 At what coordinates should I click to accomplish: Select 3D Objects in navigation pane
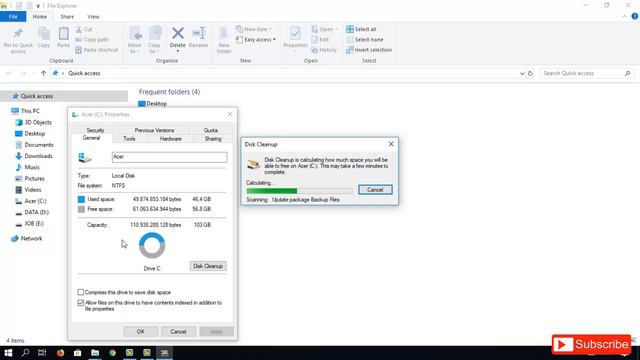[x=33, y=122]
